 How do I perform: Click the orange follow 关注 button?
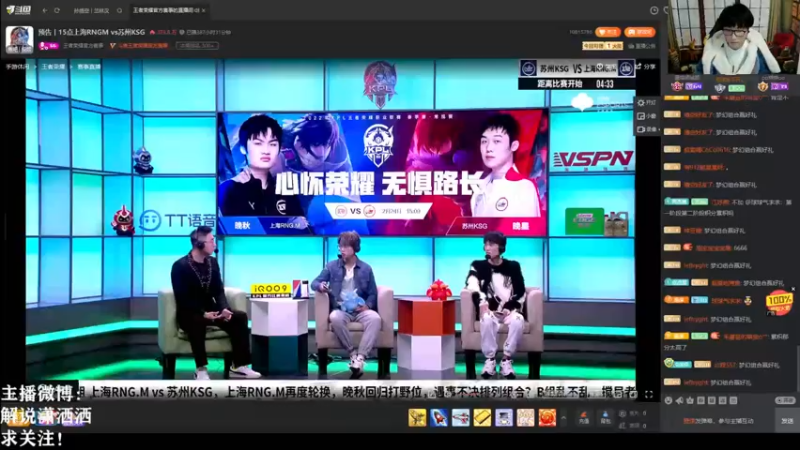coord(608,32)
